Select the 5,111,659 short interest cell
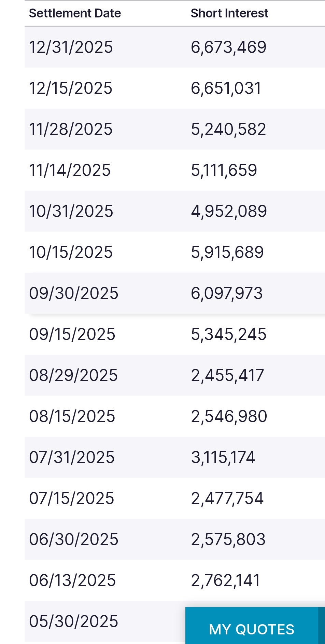Image resolution: width=325 pixels, height=644 pixels. [x=224, y=170]
